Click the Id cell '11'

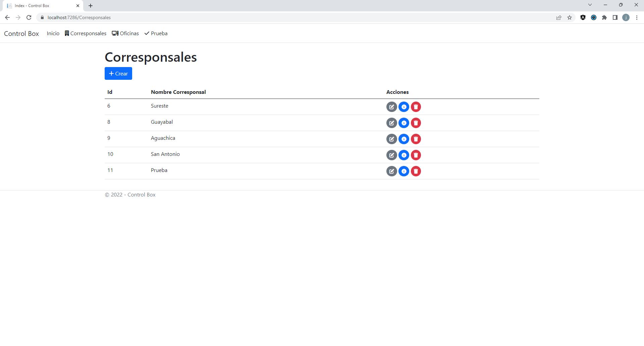pos(110,170)
